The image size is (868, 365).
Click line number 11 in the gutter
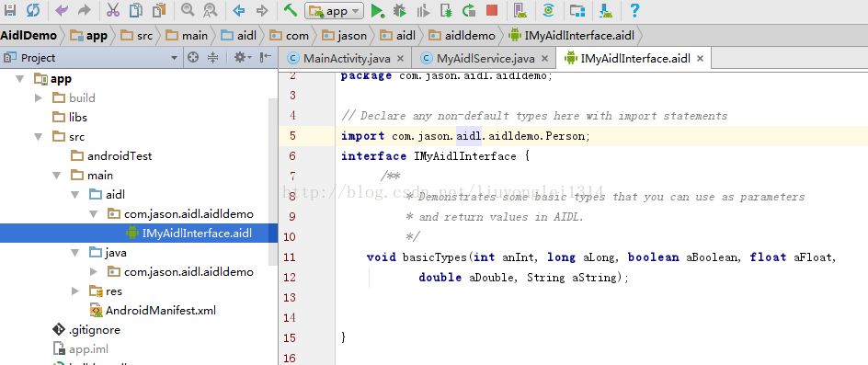tap(289, 257)
